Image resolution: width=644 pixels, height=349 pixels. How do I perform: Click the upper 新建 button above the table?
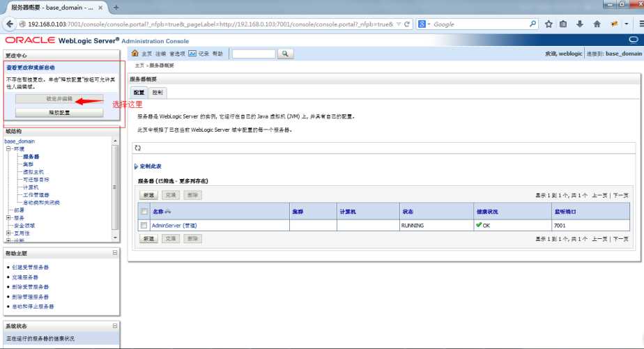tap(148, 195)
